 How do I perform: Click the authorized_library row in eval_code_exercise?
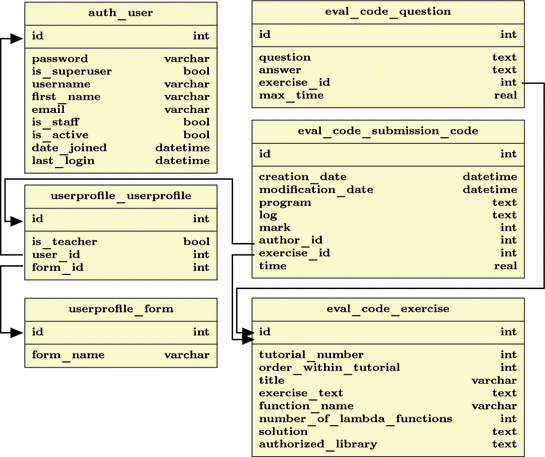[x=388, y=444]
